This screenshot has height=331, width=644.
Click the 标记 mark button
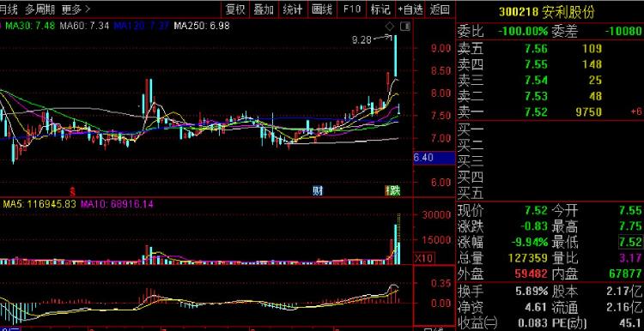(x=380, y=9)
